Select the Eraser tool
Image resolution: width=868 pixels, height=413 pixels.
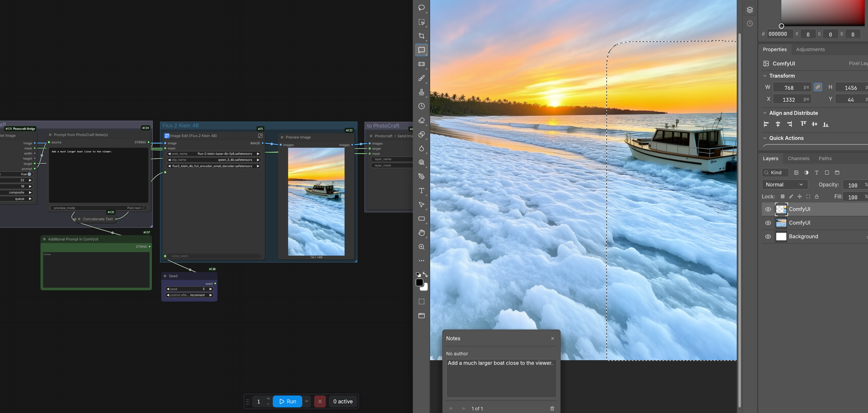pyautogui.click(x=421, y=120)
